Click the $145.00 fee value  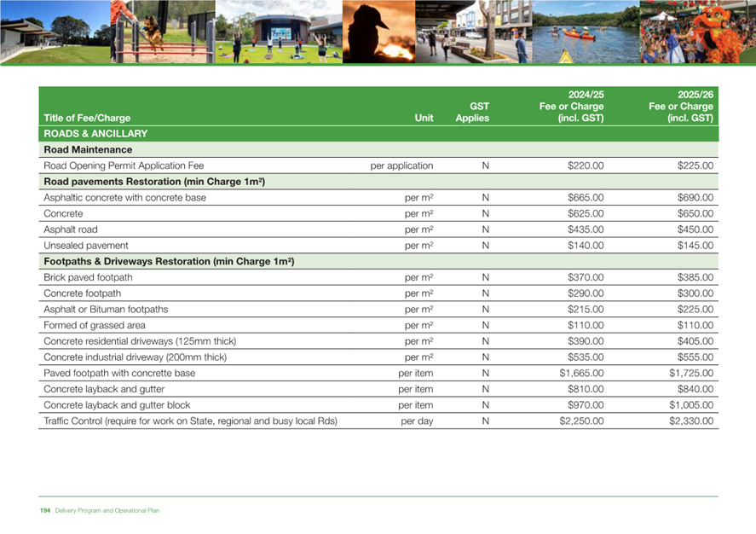695,245
